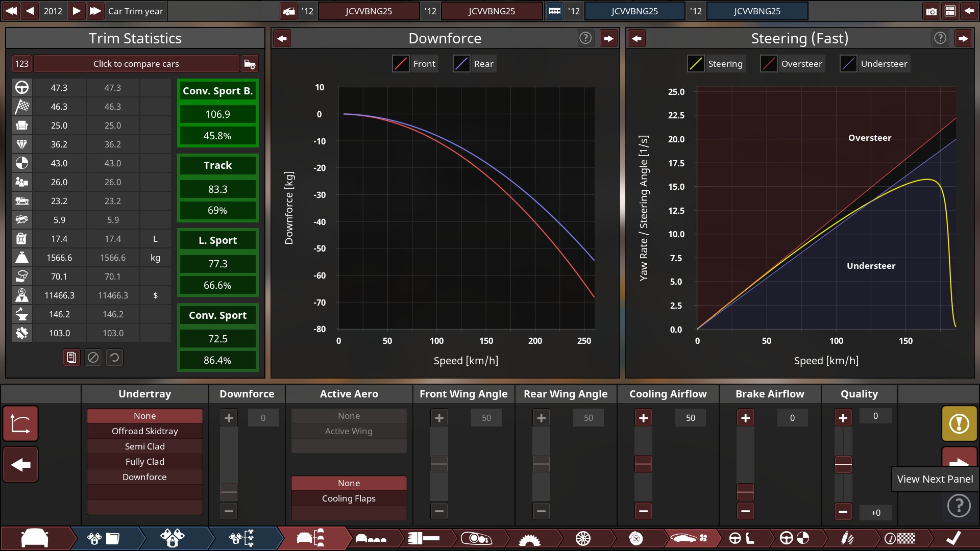The image size is (980, 551).
Task: Open the test track checkered flag tab
Action: click(900, 538)
